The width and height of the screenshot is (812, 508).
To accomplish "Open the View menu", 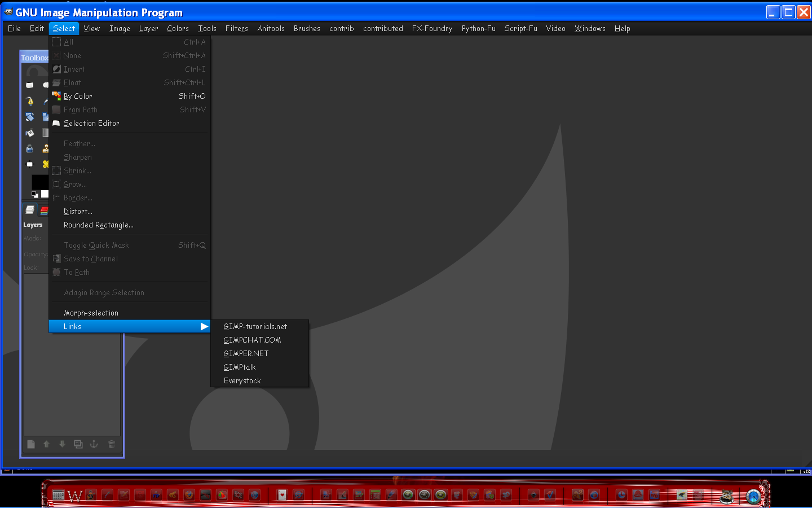I will pyautogui.click(x=92, y=28).
